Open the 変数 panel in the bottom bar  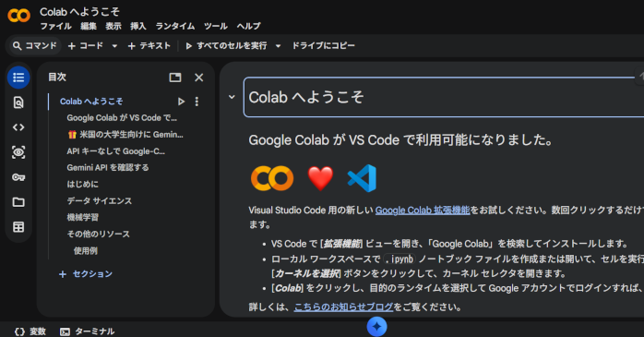click(x=30, y=331)
